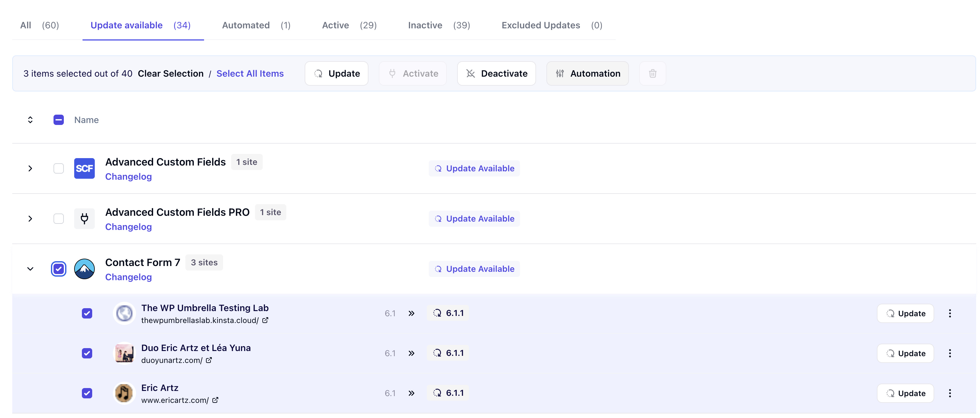Click the Advanced Custom Fields SCF plugin icon
Viewport: 980px width, 418px height.
point(84,168)
